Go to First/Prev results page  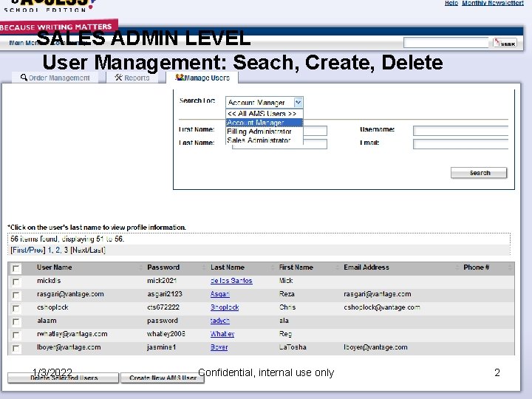[28, 250]
